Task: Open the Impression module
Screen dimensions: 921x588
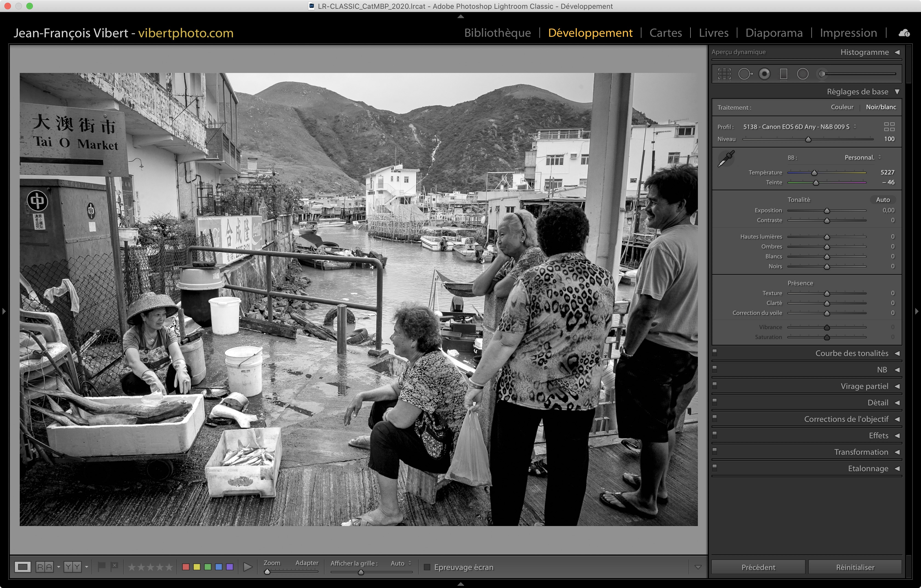Action: point(848,33)
